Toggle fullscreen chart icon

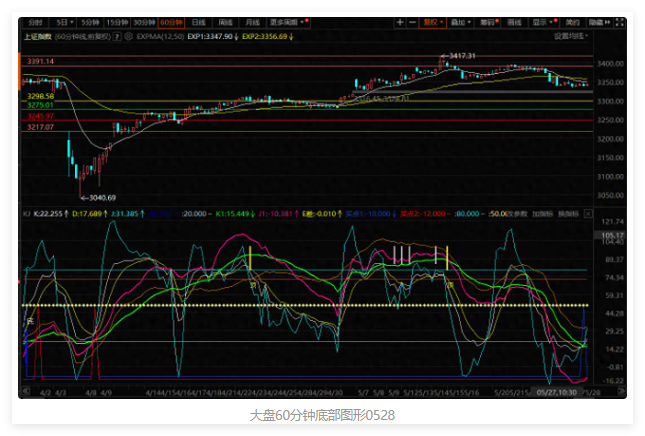(x=620, y=22)
